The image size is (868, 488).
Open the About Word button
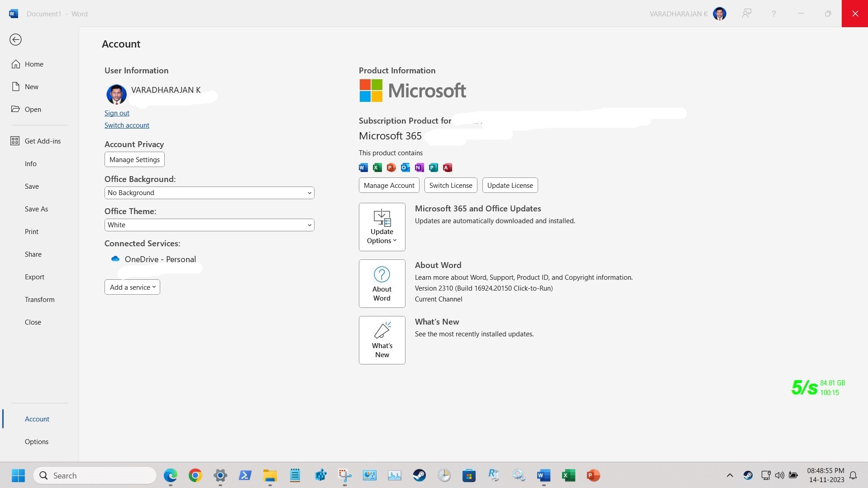point(382,284)
